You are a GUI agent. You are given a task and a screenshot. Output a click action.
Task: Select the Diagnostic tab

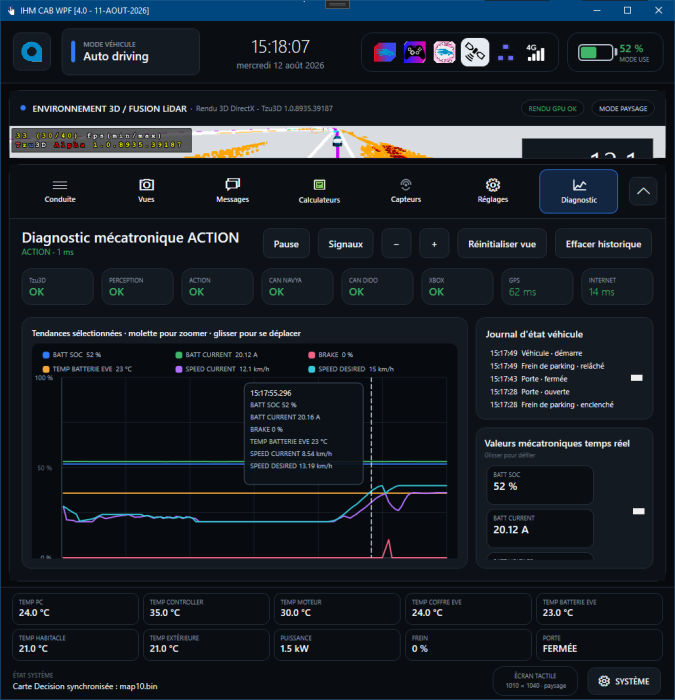pyautogui.click(x=579, y=192)
